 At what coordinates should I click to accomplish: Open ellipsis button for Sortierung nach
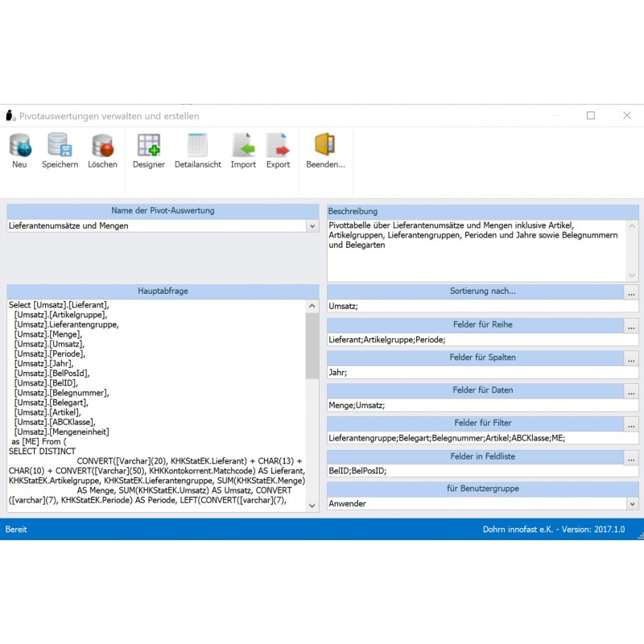click(x=631, y=292)
